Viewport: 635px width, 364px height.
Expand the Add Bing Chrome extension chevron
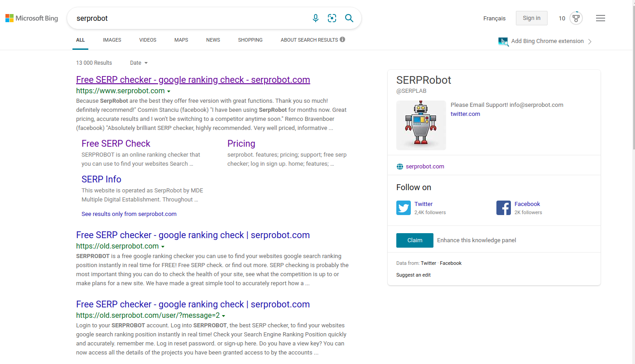[590, 42]
